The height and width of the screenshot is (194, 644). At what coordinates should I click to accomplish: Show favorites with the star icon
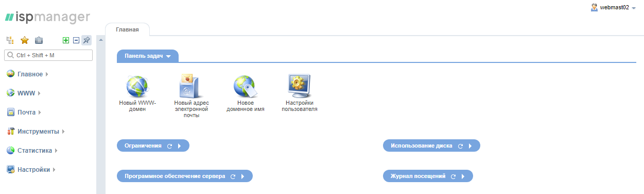point(24,40)
